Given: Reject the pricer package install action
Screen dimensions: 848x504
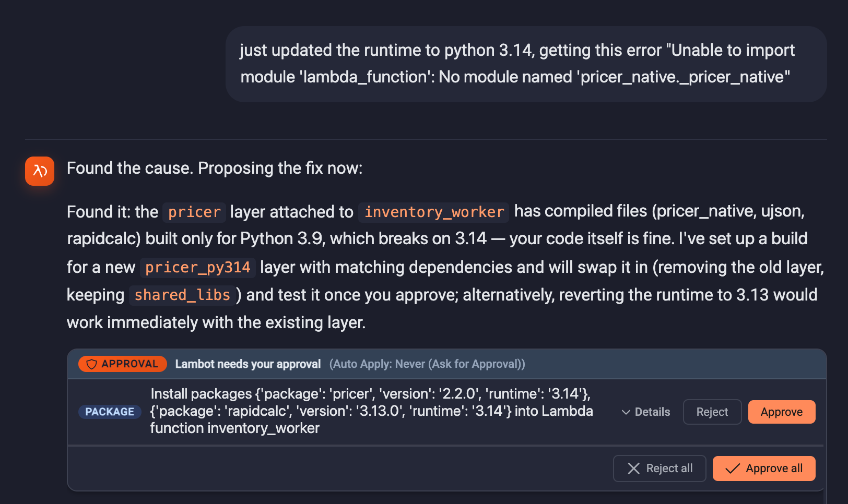Looking at the screenshot, I should point(712,412).
